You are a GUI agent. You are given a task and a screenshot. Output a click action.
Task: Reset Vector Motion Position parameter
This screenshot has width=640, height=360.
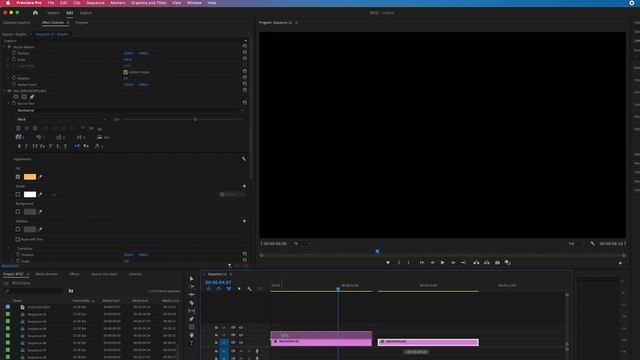click(x=245, y=53)
